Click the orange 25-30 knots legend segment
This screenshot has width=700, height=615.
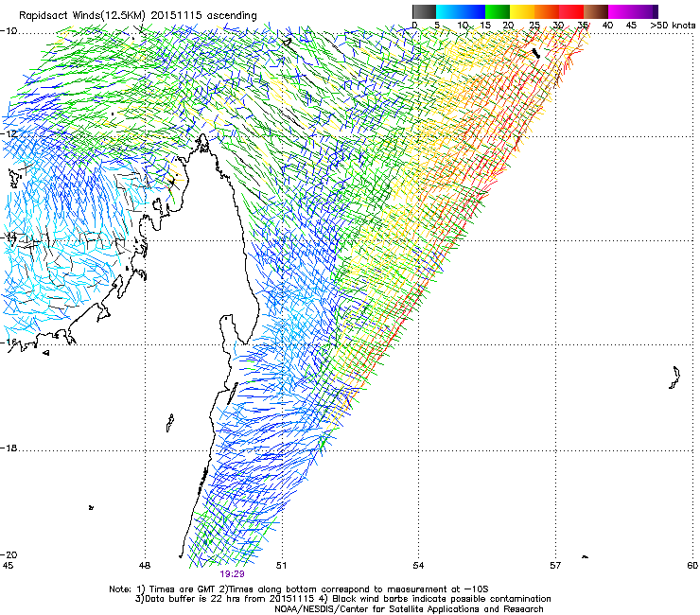547,11
